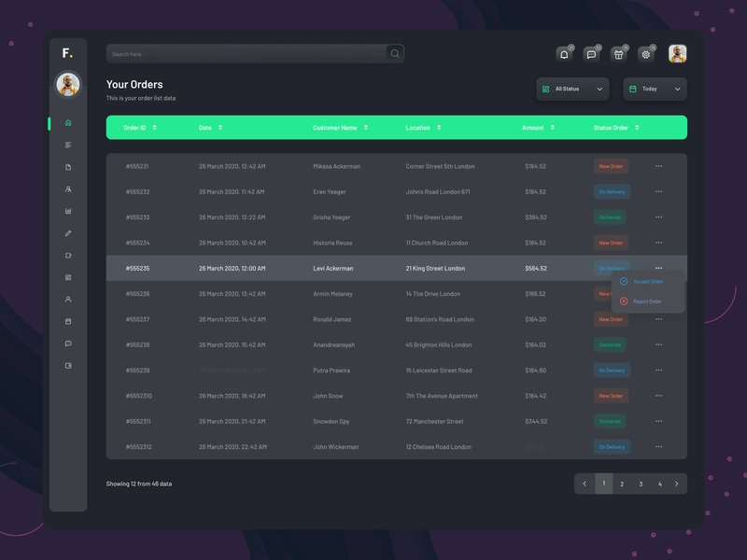Image resolution: width=747 pixels, height=560 pixels.
Task: Open the notifications bell icon
Action: (564, 54)
